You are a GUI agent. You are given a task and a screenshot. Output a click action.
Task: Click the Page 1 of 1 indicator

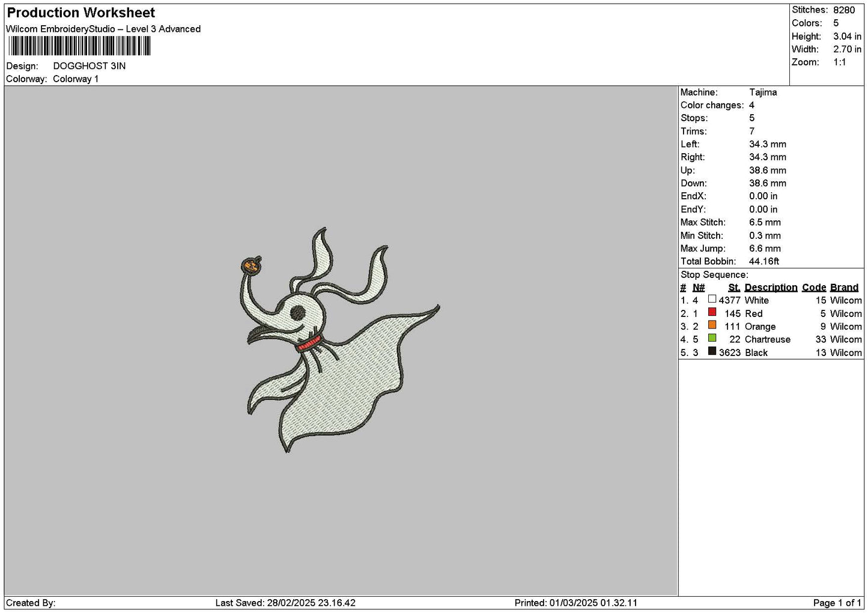837,603
